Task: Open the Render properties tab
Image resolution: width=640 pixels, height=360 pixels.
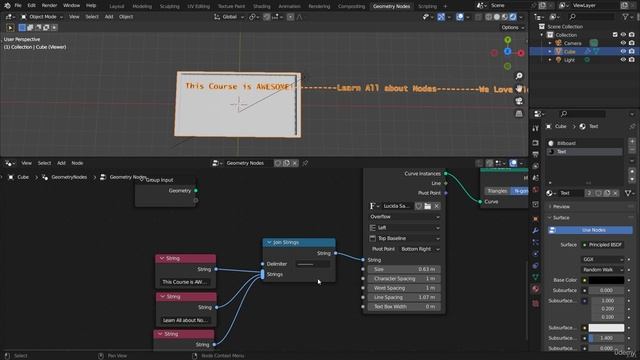Action: [x=536, y=143]
